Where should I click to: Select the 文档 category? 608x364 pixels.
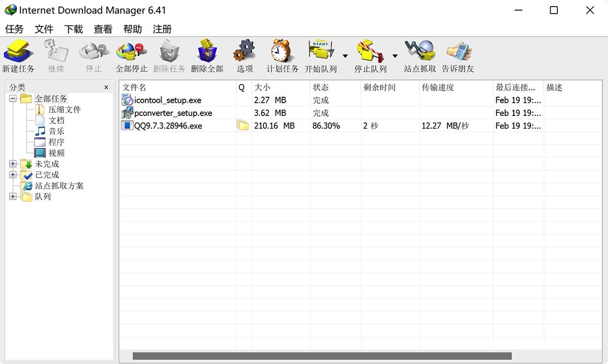56,120
